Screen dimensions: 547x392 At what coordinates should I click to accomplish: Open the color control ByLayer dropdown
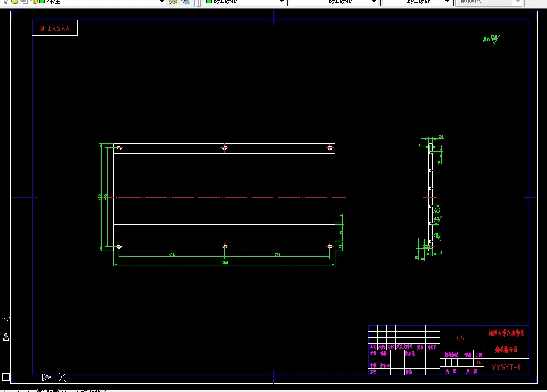281,2
